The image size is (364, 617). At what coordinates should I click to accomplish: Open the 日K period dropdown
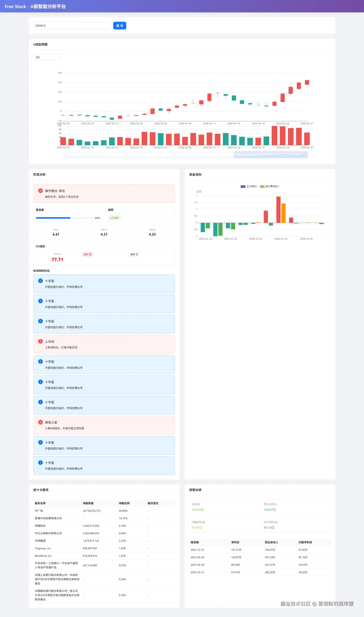pos(48,57)
